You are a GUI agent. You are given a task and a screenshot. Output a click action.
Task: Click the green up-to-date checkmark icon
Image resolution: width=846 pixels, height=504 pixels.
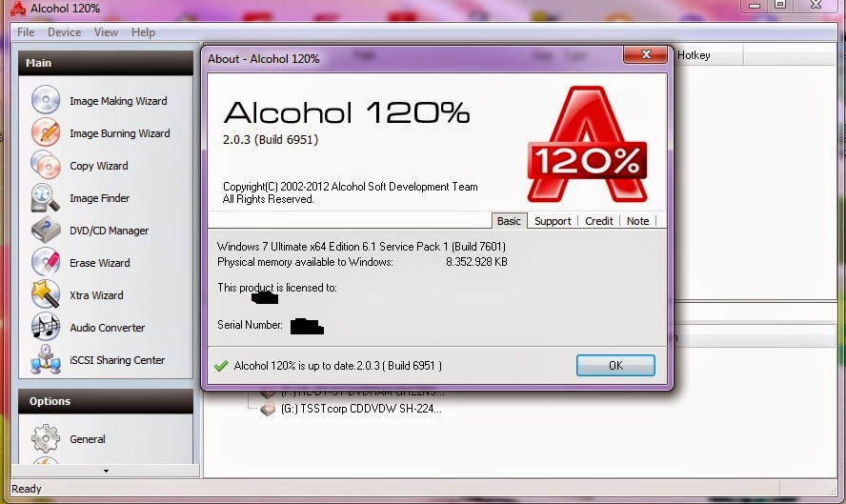pyautogui.click(x=221, y=366)
